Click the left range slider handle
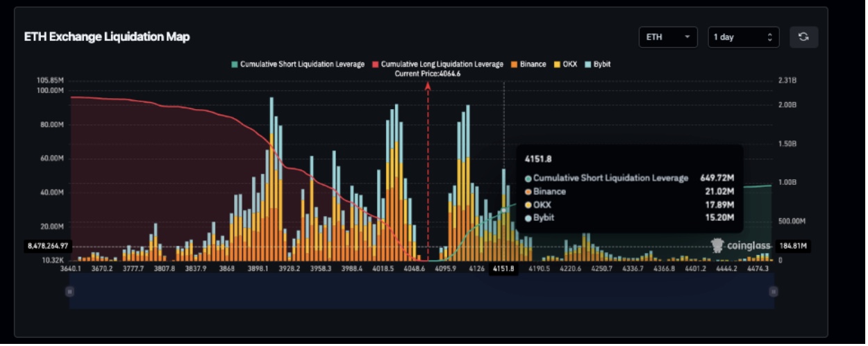 point(69,292)
